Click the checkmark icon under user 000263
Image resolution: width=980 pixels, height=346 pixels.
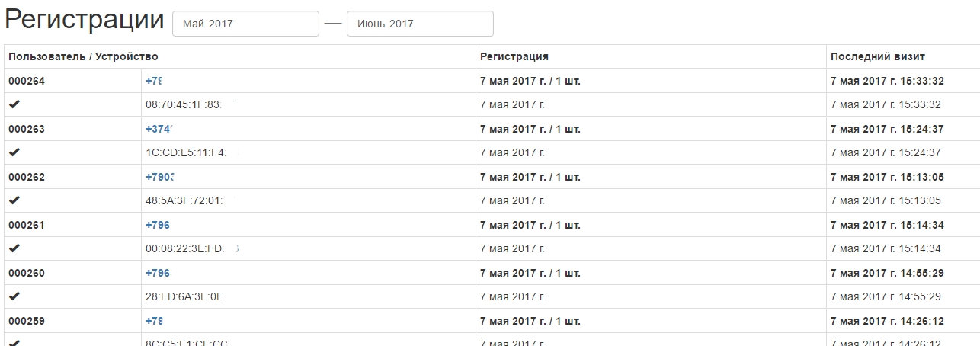click(x=14, y=152)
